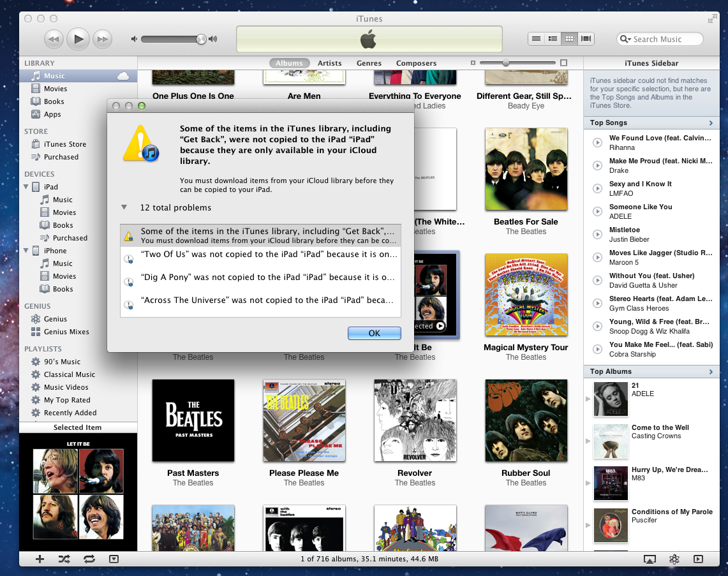Select the Two Of Us problem row
This screenshot has width=728, height=576.
coord(260,259)
